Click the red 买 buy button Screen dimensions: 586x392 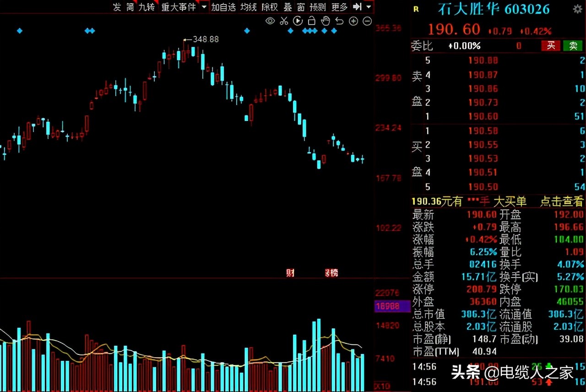pyautogui.click(x=551, y=45)
